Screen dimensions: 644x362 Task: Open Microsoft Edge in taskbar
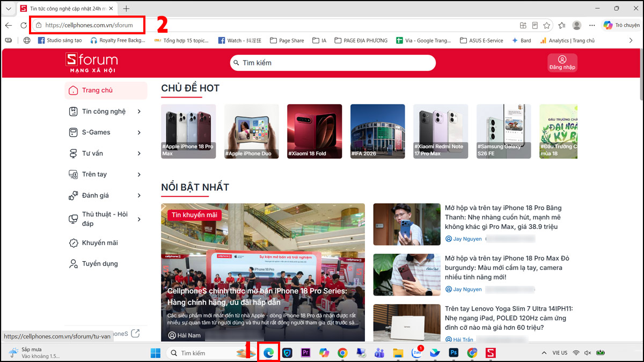click(268, 353)
